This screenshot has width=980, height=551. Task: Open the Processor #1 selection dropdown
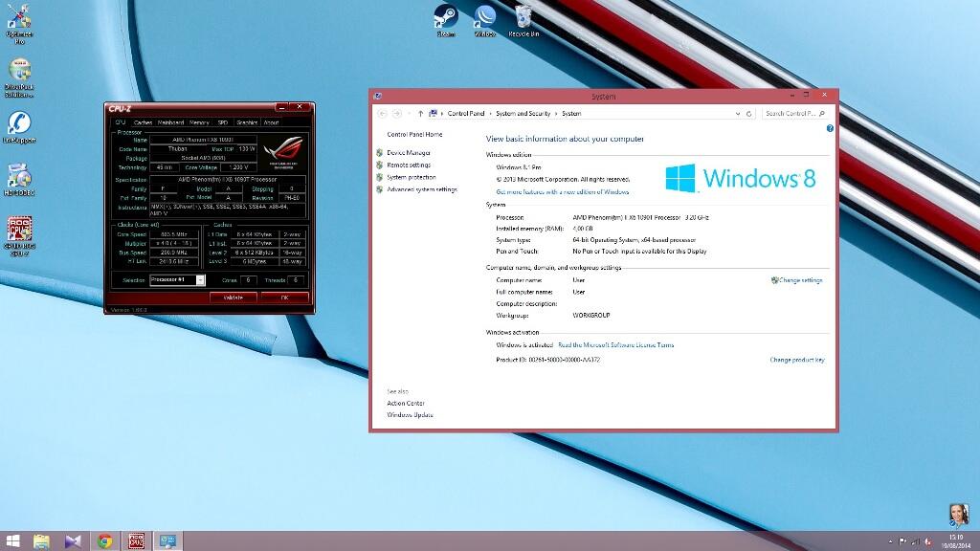[x=177, y=280]
